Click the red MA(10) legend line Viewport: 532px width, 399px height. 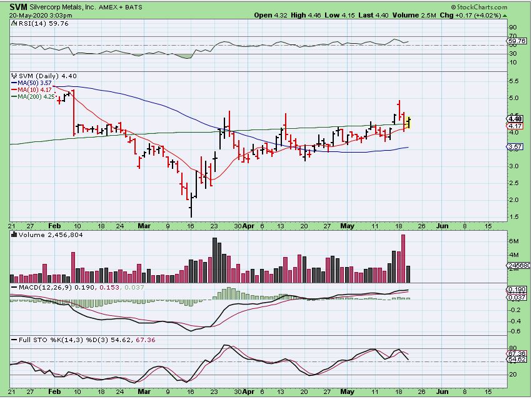[14, 90]
